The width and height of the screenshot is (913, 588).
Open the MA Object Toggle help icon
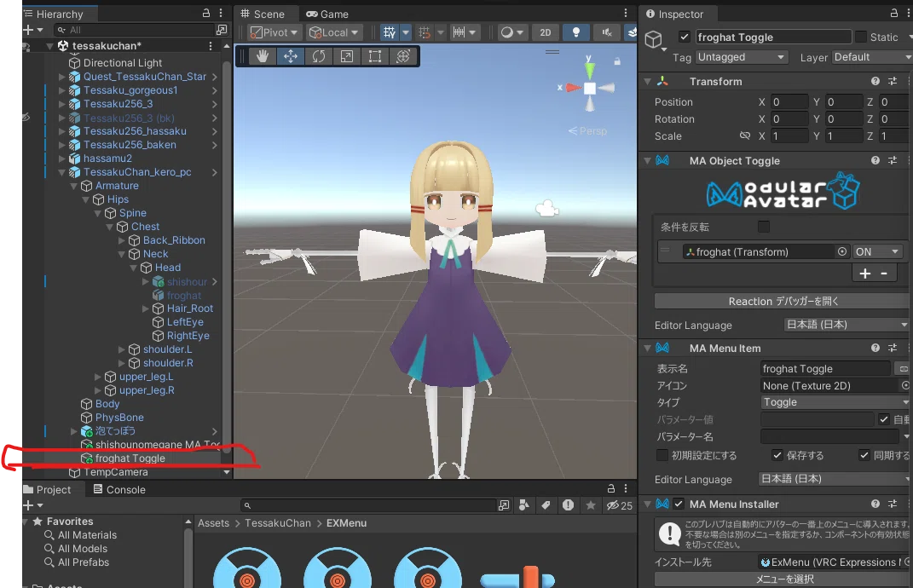tap(875, 161)
